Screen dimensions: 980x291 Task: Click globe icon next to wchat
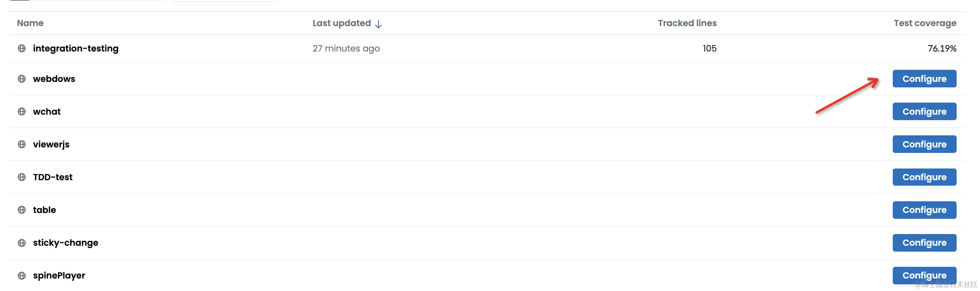22,112
